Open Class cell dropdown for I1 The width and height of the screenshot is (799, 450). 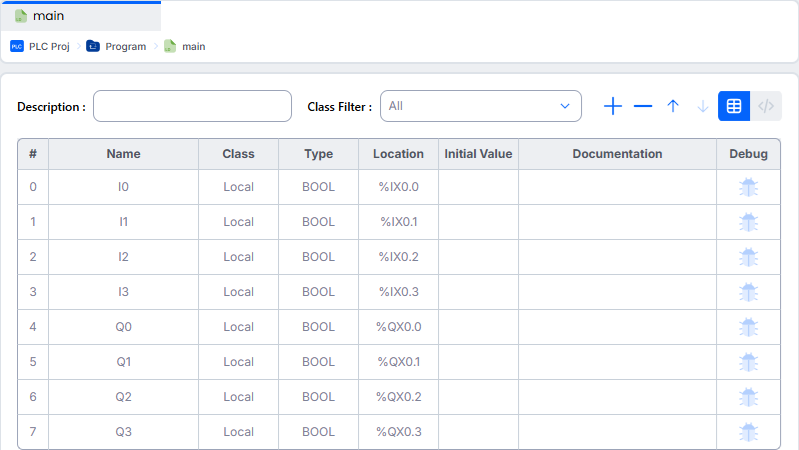point(238,222)
